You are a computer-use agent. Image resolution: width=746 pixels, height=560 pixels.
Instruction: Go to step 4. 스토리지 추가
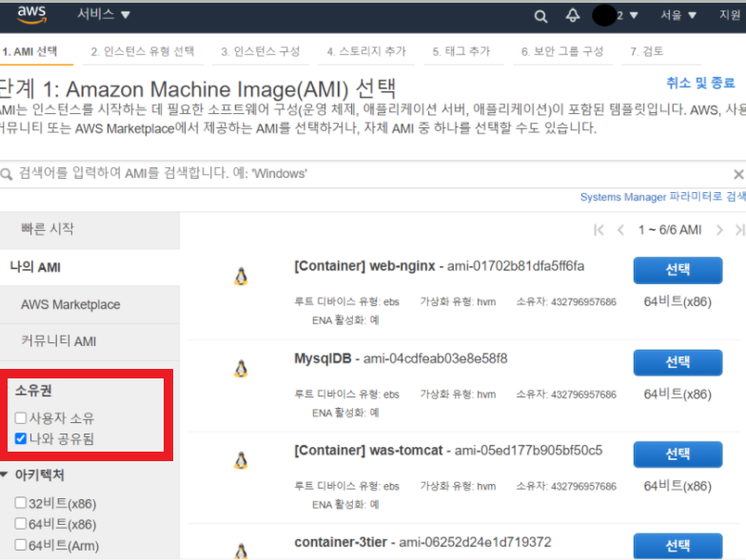pyautogui.click(x=366, y=51)
